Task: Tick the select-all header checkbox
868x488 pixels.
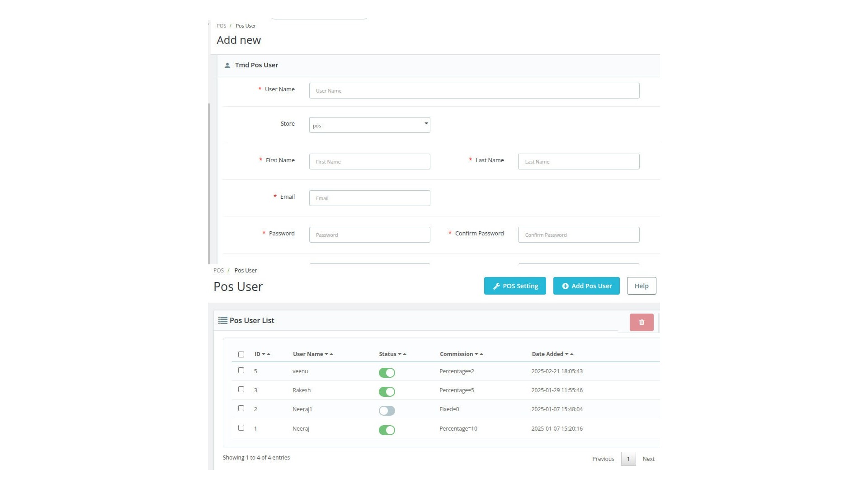Action: (241, 355)
